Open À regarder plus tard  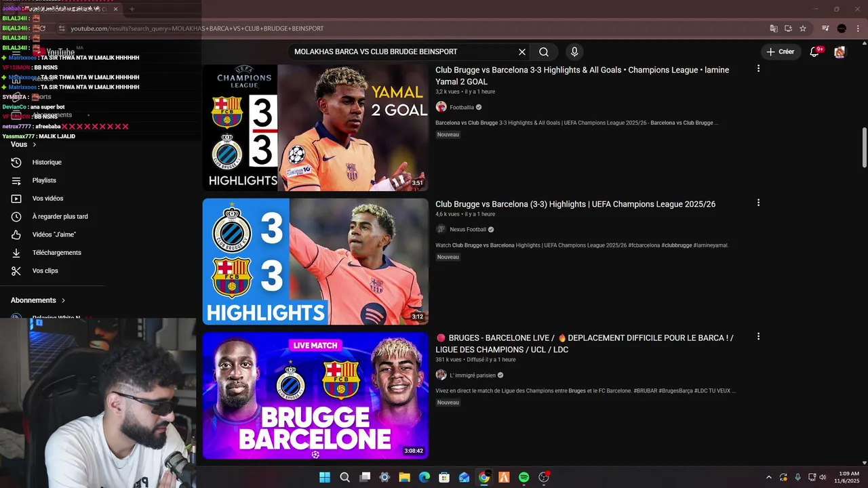60,216
